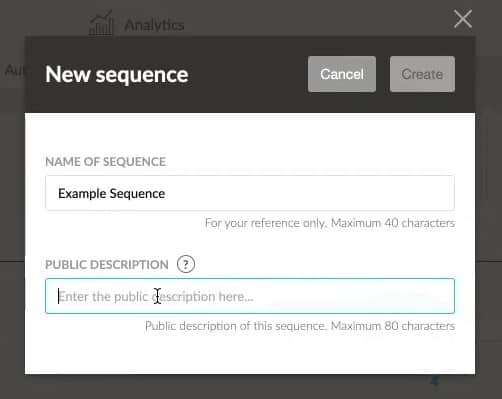
Task: Click the text 'For your reference only. Maximum 40 characters'
Action: tap(330, 223)
